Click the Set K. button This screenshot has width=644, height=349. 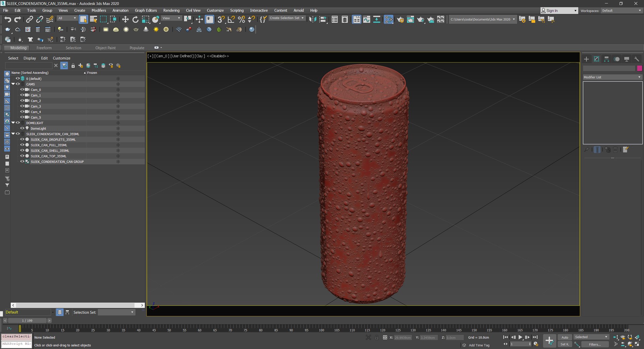click(x=565, y=344)
